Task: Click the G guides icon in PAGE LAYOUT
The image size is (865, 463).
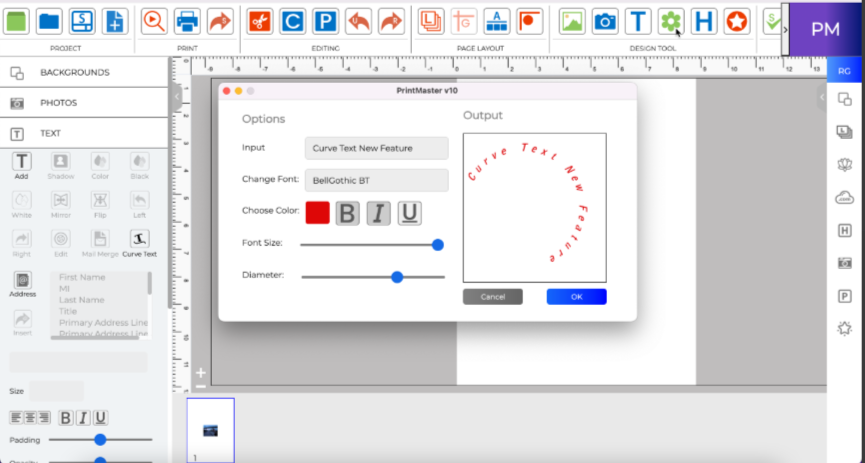Action: tap(464, 22)
